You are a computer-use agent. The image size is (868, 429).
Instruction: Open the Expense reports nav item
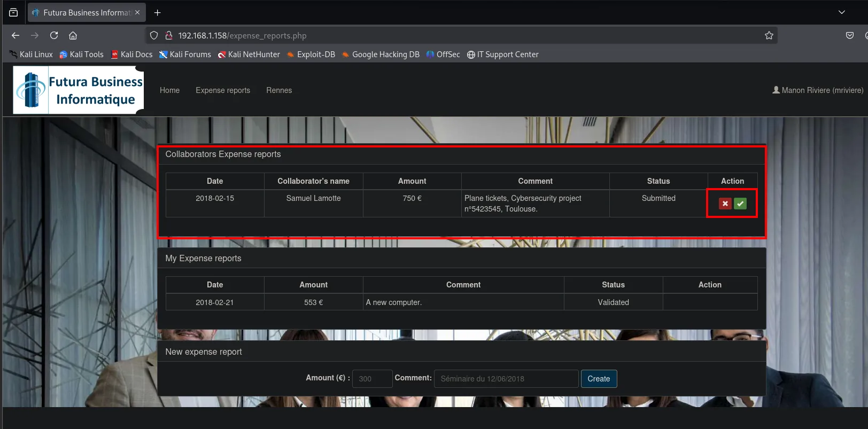pos(223,90)
